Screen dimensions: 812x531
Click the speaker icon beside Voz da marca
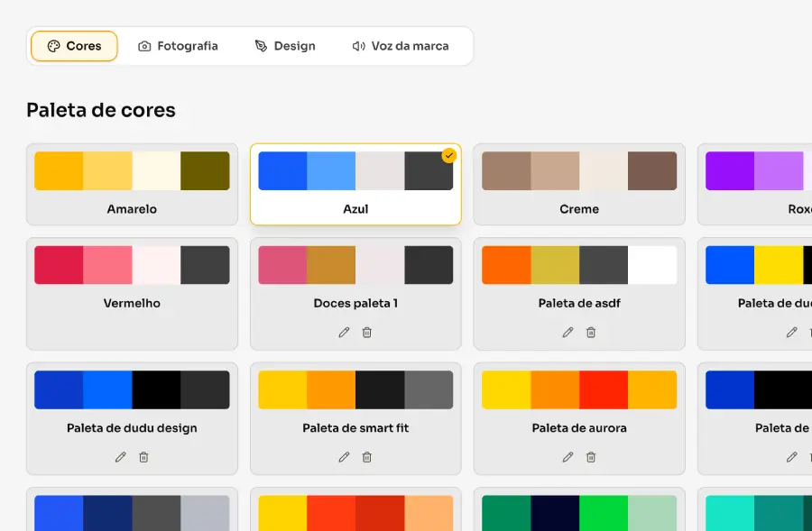tap(359, 46)
